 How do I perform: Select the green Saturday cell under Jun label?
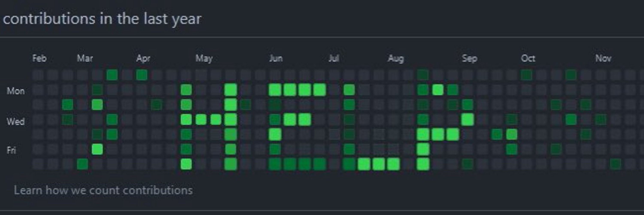click(x=275, y=164)
